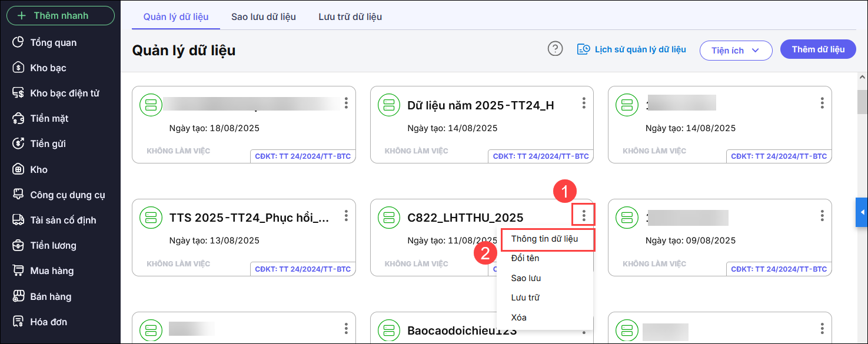Click database icon of TTS 2025-TT24_Phục hồi card
The image size is (868, 344).
pos(151,218)
